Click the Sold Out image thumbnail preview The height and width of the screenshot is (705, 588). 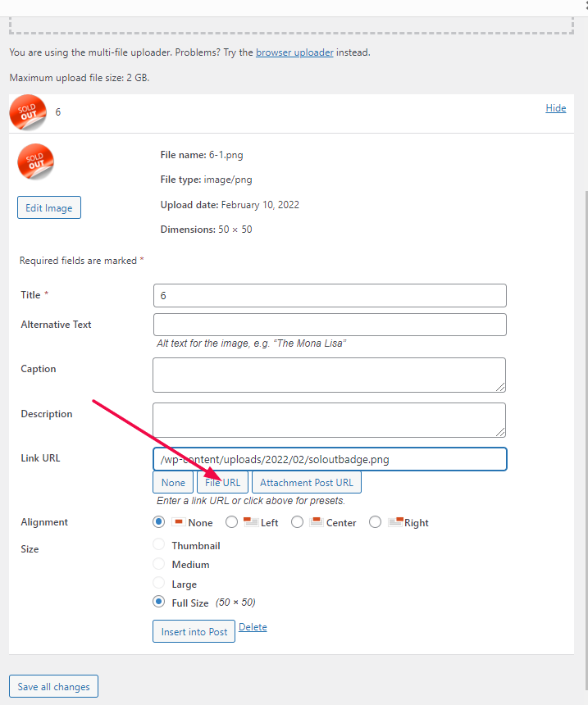(36, 162)
